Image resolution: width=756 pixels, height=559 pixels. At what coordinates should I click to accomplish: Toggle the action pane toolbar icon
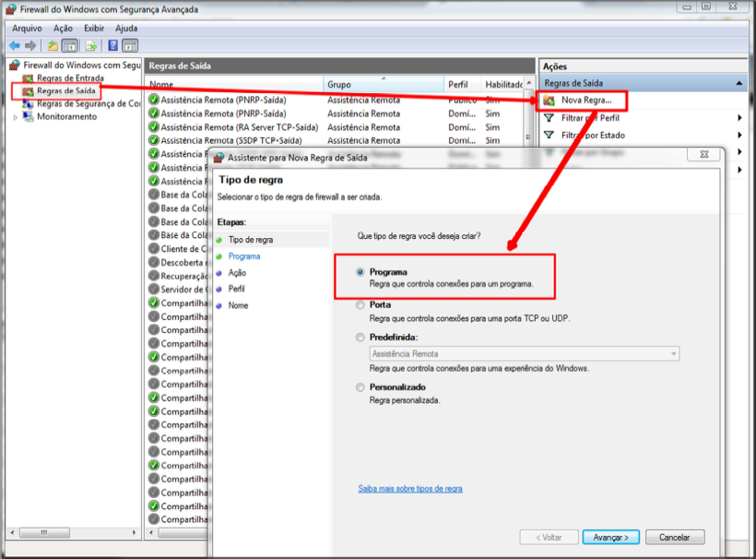[130, 46]
